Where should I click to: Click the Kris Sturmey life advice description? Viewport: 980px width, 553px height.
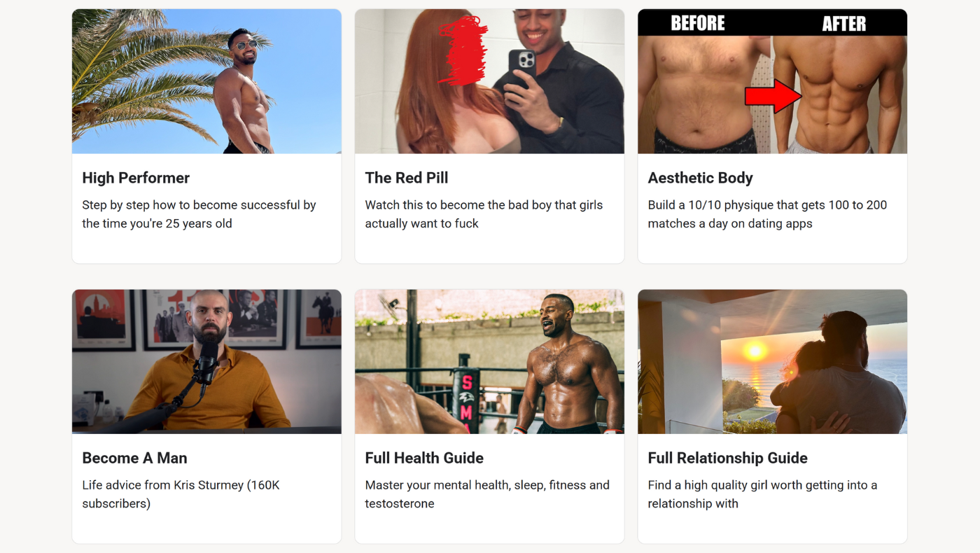pos(181,494)
